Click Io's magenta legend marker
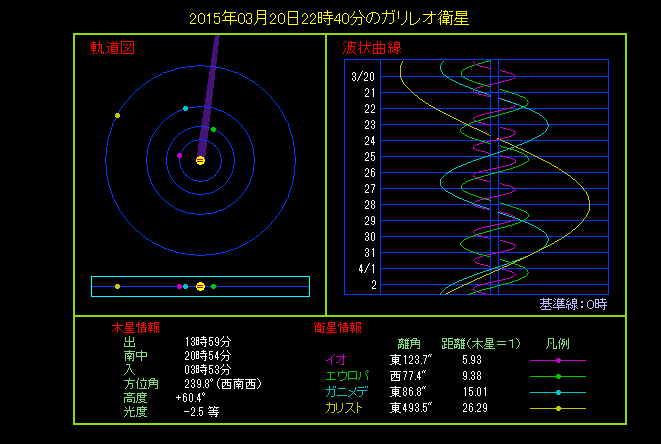Viewport: 661px width, 444px height. pyautogui.click(x=557, y=360)
